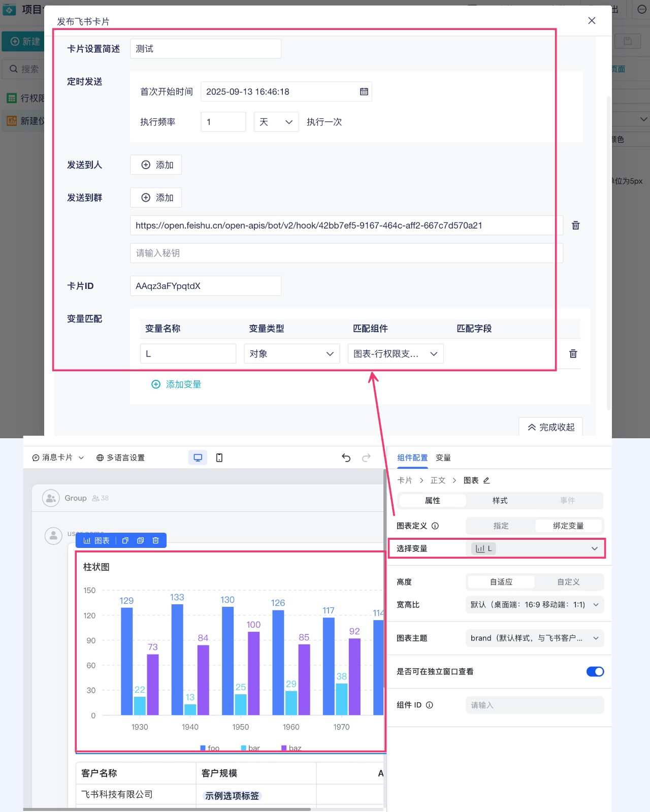Image resolution: width=650 pixels, height=812 pixels.
Task: Open the 选择变量 dropdown showing L
Action: pos(535,548)
